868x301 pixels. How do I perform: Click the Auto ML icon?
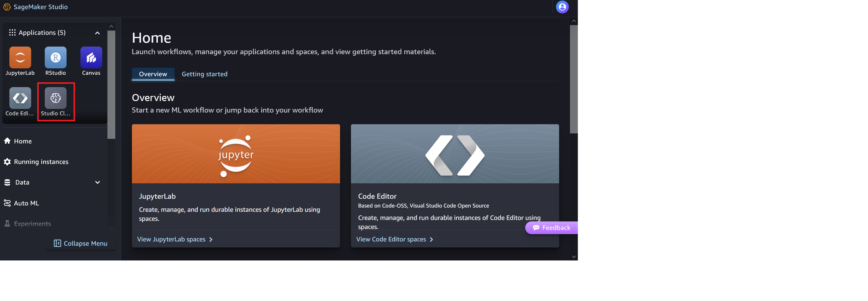7,203
